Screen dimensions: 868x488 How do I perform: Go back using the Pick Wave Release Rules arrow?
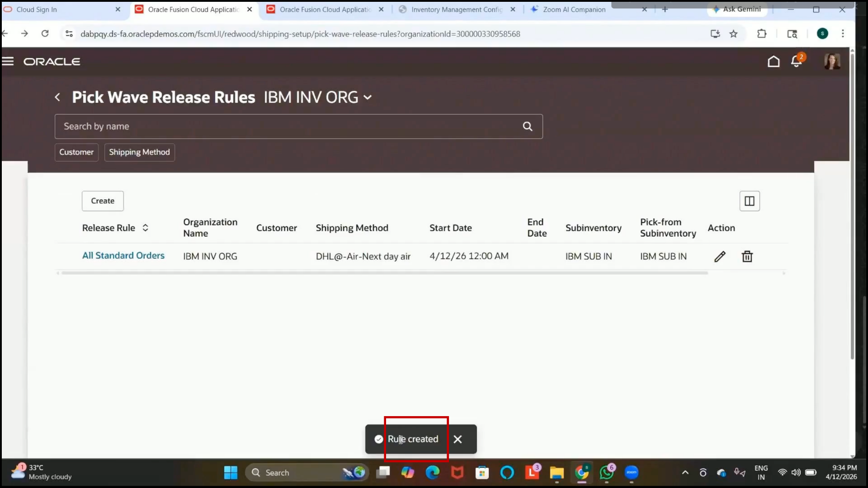[x=57, y=97]
